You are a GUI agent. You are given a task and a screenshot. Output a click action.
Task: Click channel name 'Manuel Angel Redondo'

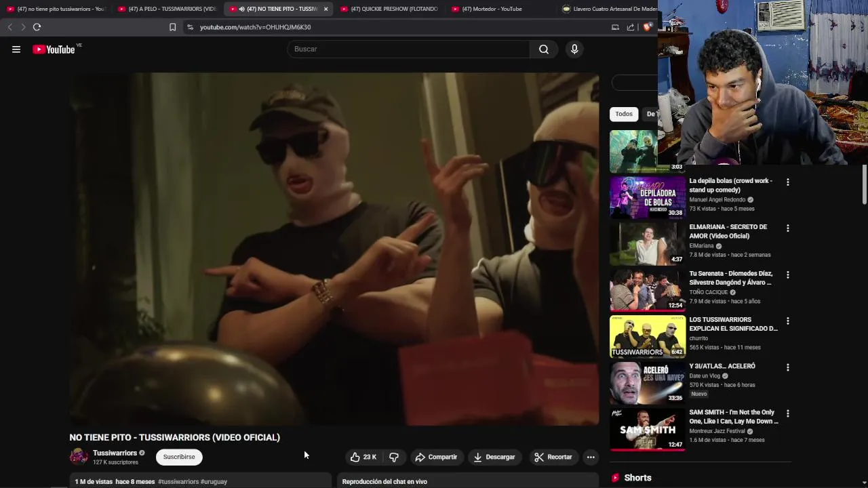point(717,200)
